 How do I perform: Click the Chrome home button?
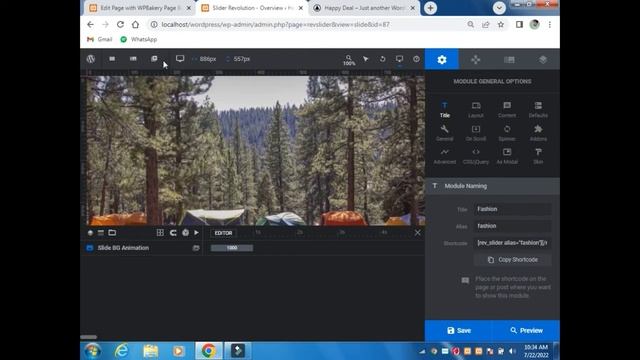pyautogui.click(x=135, y=24)
